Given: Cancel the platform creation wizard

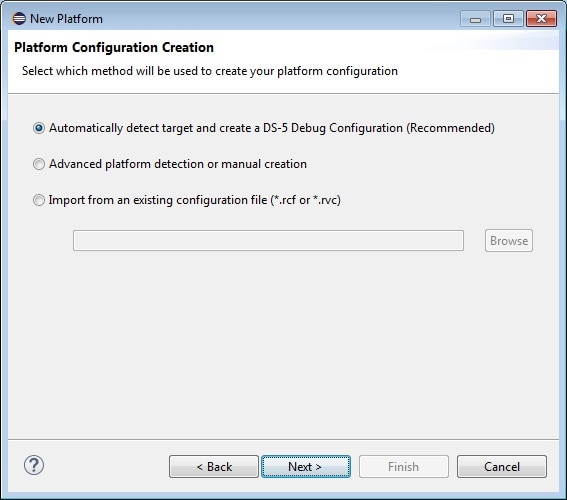Looking at the screenshot, I should pos(502,467).
